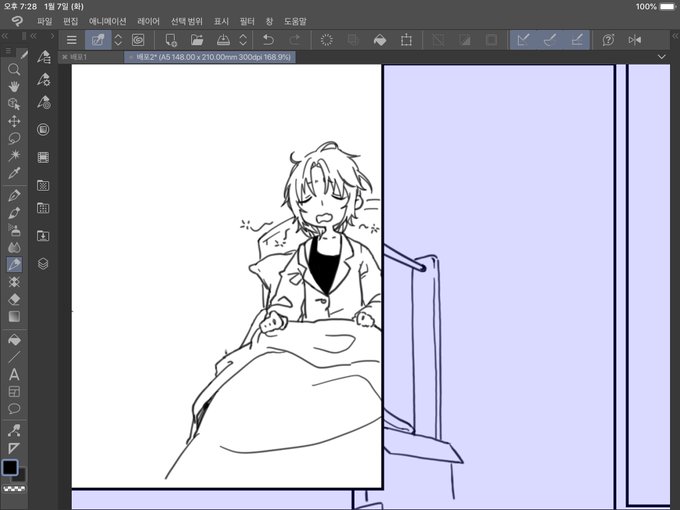Open the Clip Studio spiral launcher icon
The width and height of the screenshot is (680, 510).
pyautogui.click(x=138, y=40)
